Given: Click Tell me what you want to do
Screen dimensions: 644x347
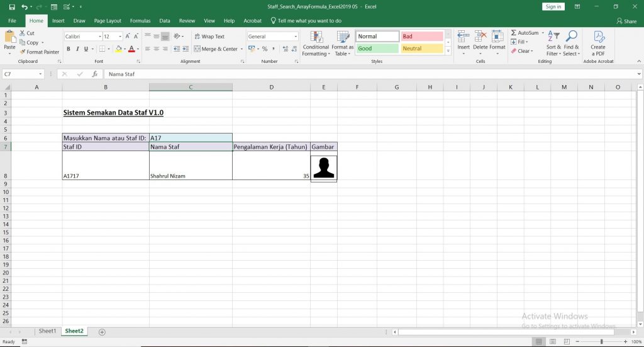Looking at the screenshot, I should pos(306,21).
